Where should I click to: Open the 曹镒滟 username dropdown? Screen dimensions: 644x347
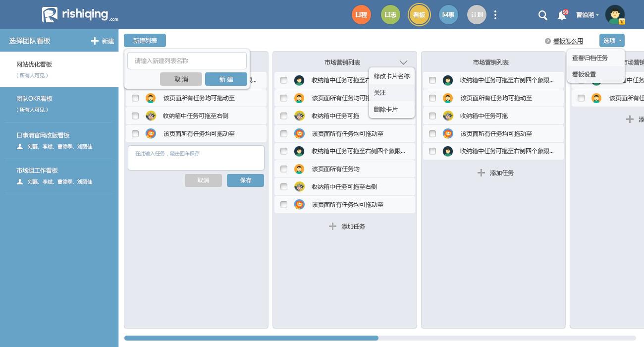click(x=588, y=15)
